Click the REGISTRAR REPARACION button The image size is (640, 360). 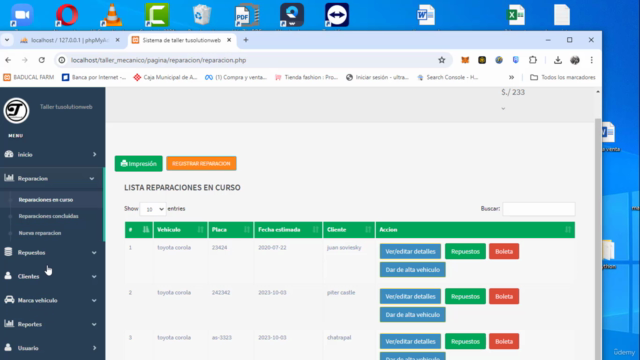[x=201, y=164]
